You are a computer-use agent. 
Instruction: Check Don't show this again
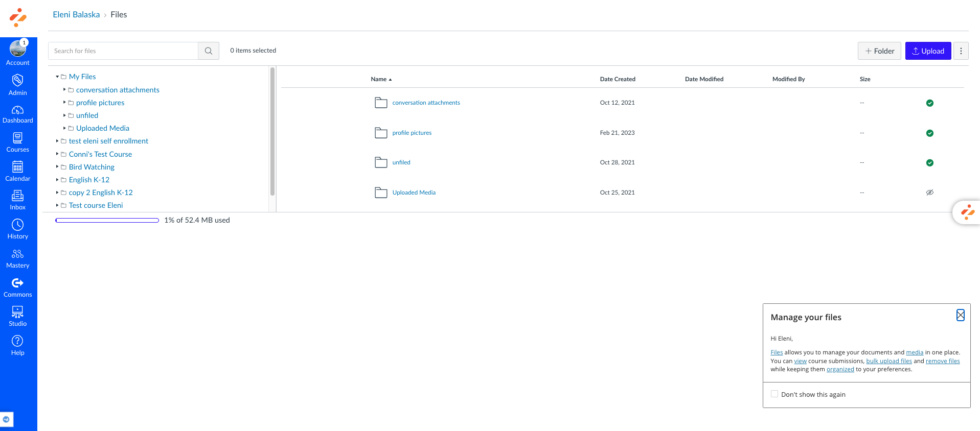tap(774, 394)
